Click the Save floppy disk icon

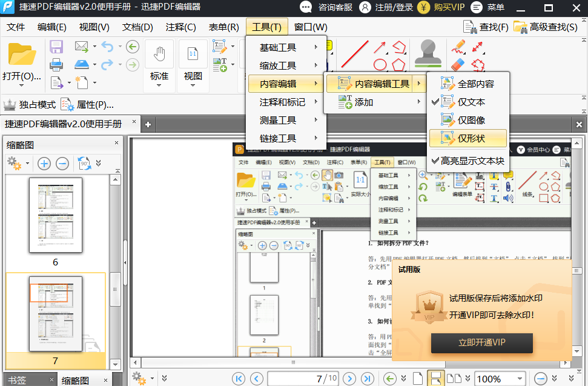coord(56,47)
